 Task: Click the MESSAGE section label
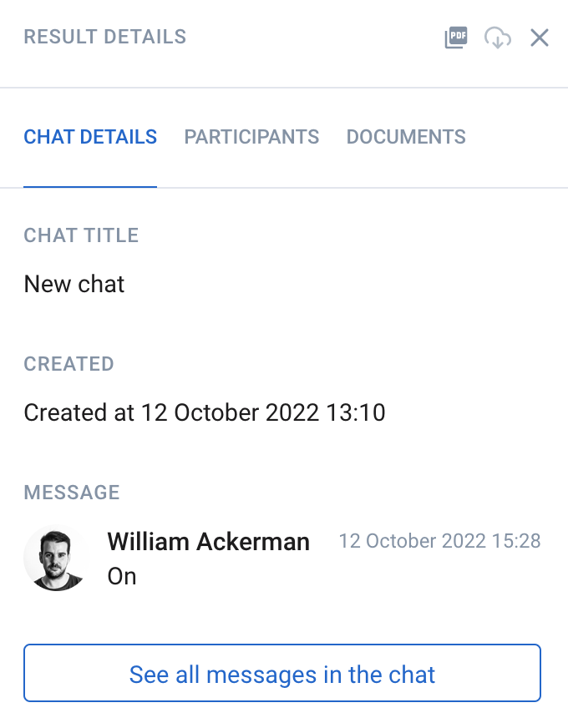(72, 493)
